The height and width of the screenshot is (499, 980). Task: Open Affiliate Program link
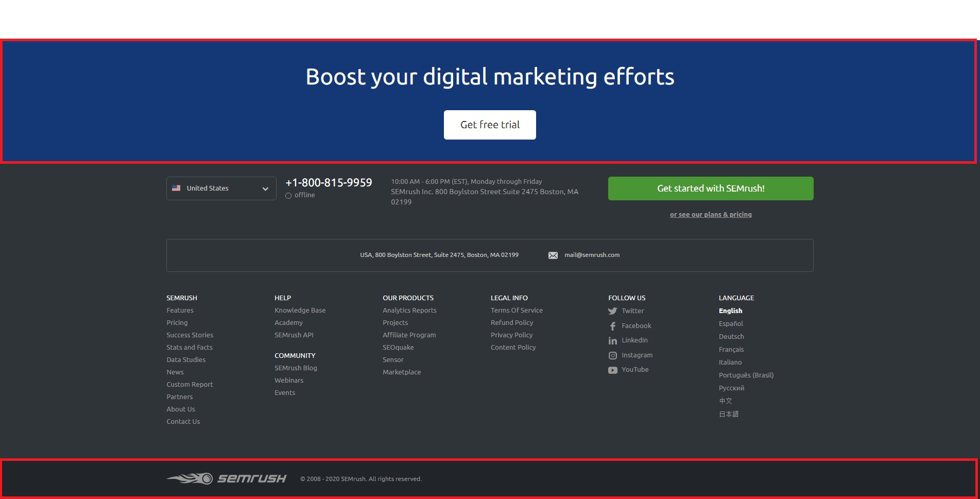point(409,335)
